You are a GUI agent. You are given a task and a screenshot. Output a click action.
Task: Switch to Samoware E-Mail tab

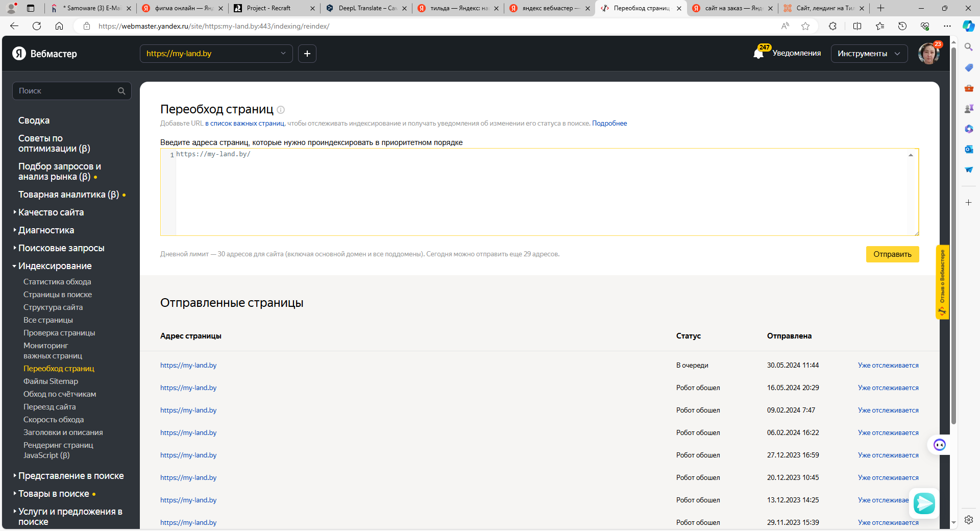tap(91, 8)
